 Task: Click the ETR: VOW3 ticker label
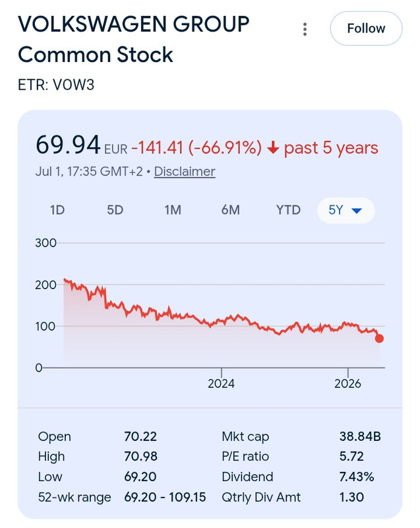[56, 85]
